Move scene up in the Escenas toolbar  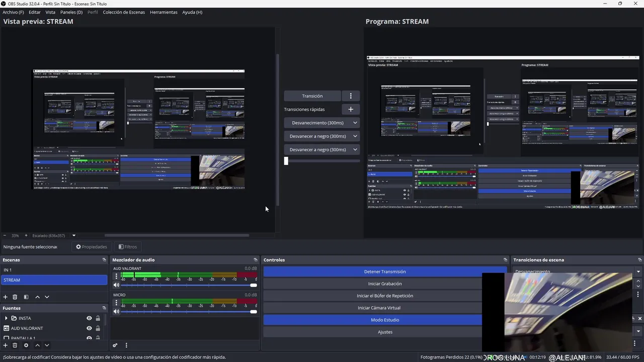pos(37,297)
